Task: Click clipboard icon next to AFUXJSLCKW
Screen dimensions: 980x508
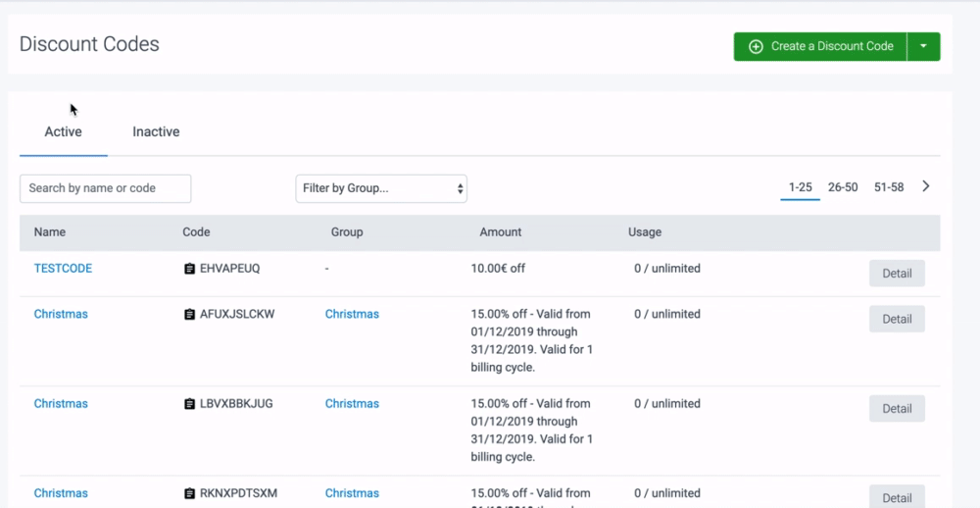Action: [190, 315]
